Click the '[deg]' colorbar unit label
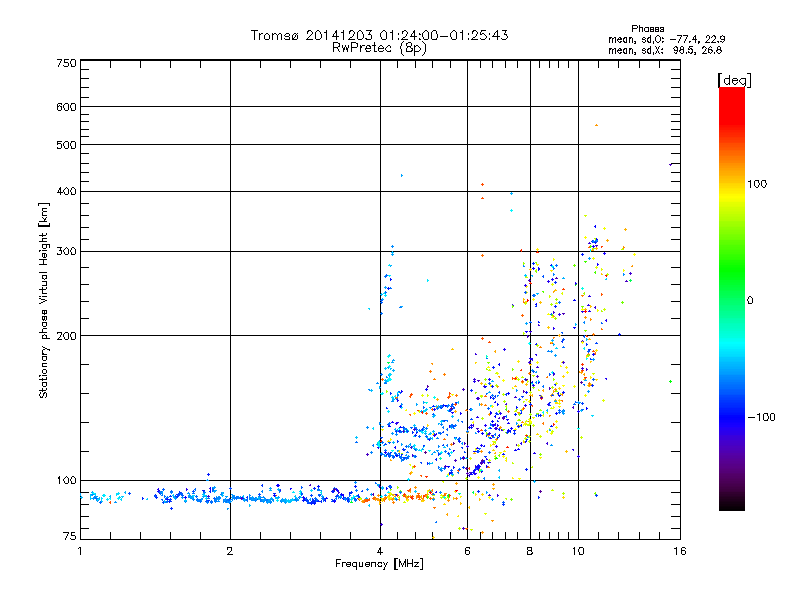This screenshot has width=800, height=600. (734, 80)
